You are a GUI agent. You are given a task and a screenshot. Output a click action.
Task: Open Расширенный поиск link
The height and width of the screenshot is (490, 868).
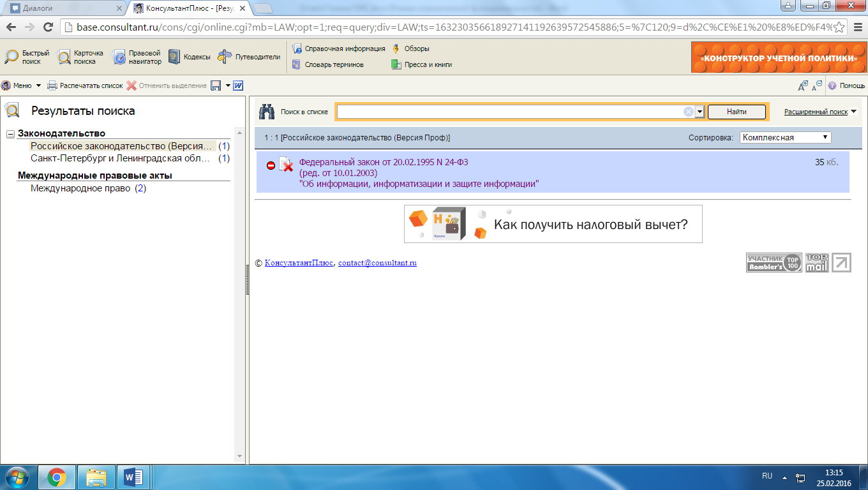click(816, 112)
